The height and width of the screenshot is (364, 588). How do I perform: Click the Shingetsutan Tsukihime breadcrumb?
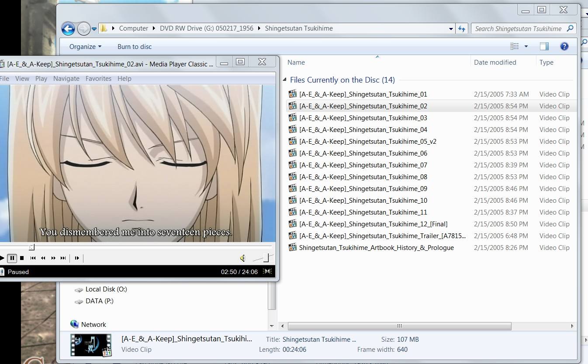(x=299, y=28)
